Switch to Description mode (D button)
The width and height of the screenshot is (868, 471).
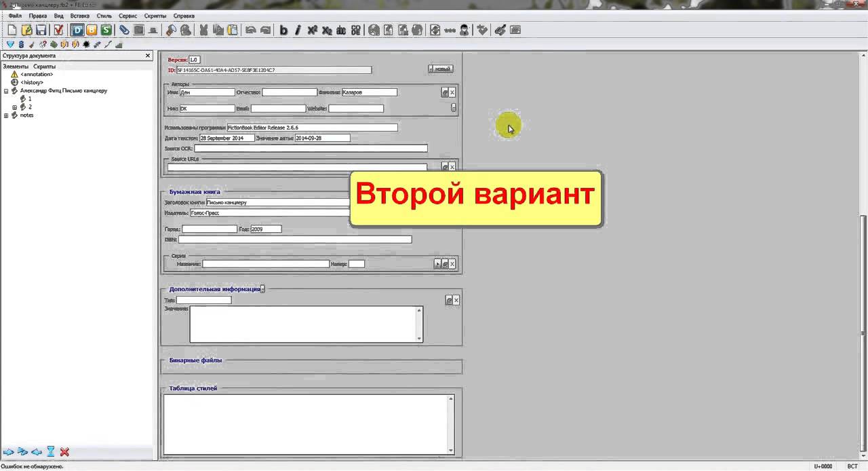pos(77,30)
